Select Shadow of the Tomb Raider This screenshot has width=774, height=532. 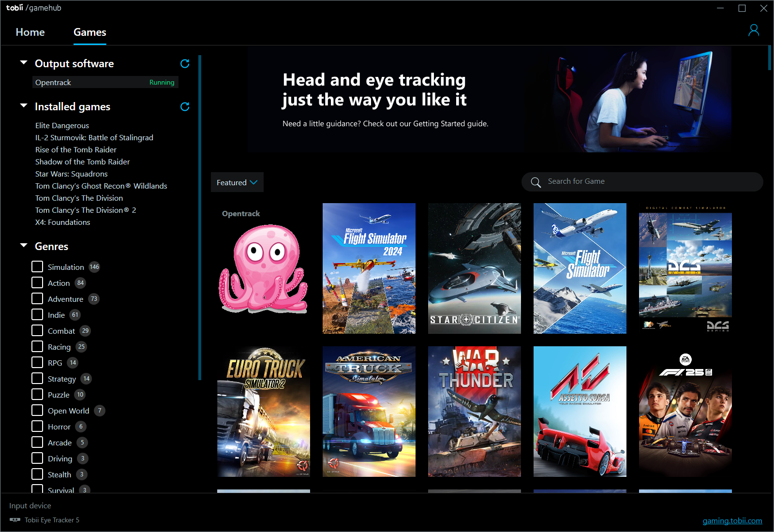click(83, 162)
